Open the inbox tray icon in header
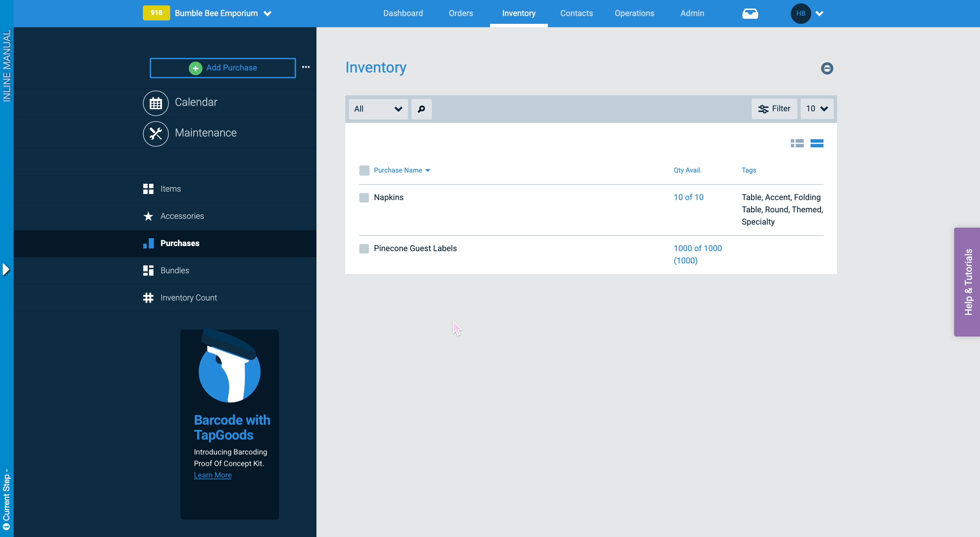 tap(750, 14)
